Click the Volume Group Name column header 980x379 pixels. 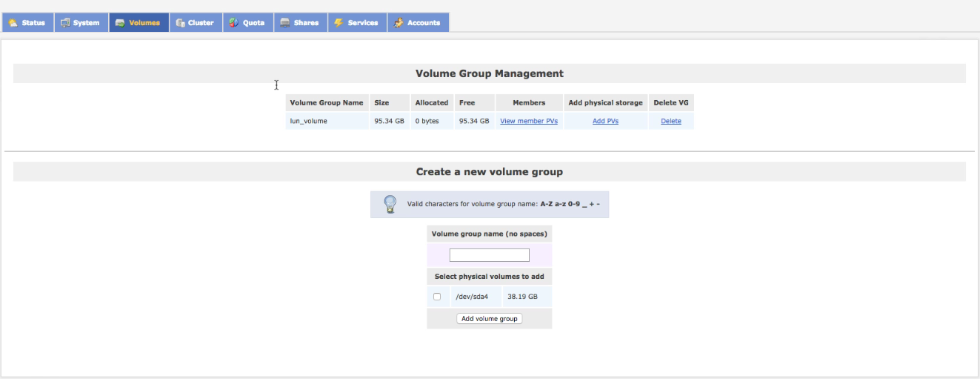[x=327, y=103]
